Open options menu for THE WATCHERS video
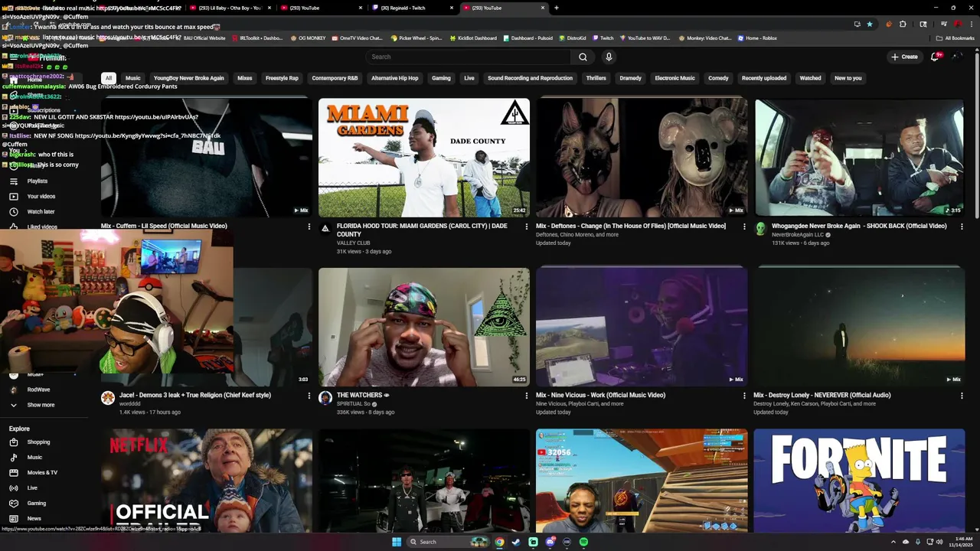 click(x=526, y=396)
